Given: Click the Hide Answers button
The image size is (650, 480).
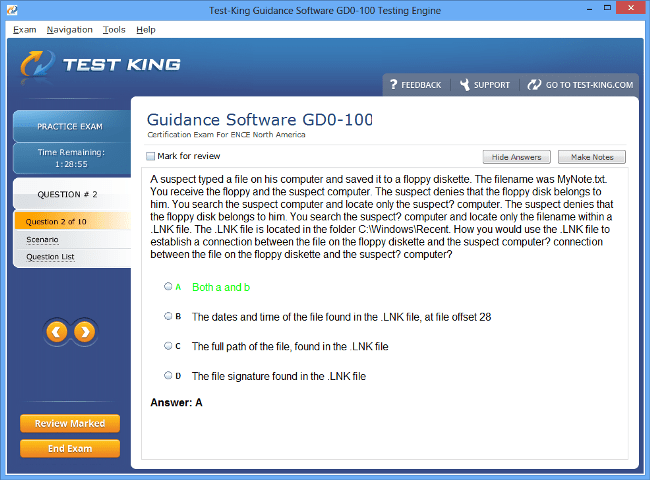Looking at the screenshot, I should [x=517, y=157].
